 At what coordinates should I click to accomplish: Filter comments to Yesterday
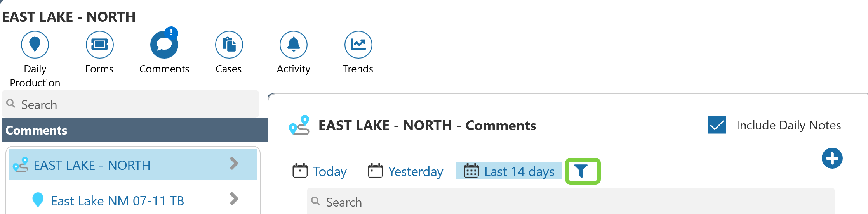[405, 171]
